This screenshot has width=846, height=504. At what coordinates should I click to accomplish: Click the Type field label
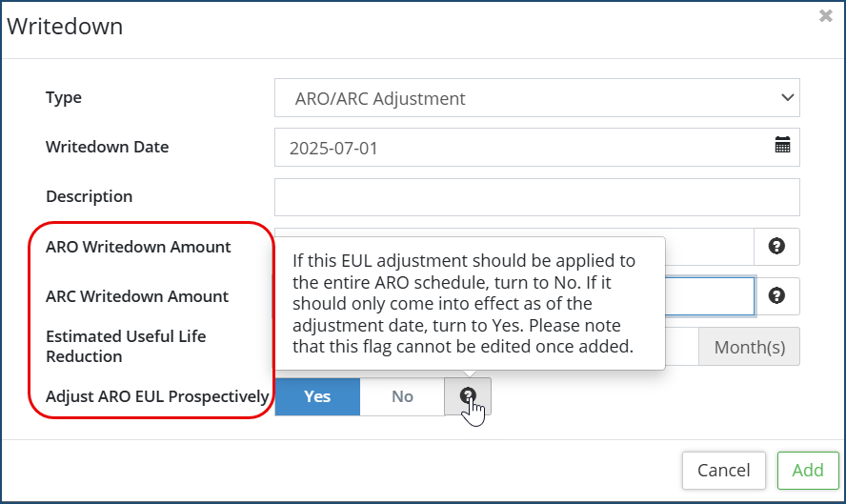(x=64, y=97)
